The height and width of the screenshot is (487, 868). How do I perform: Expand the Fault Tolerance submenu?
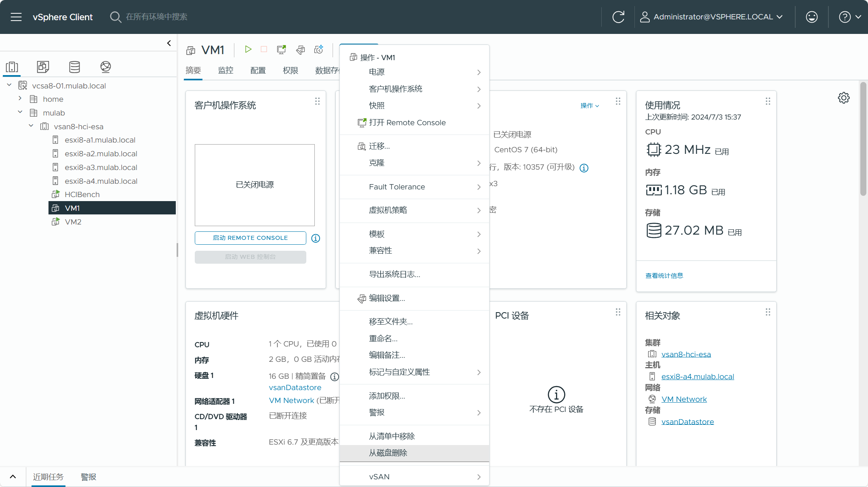pyautogui.click(x=415, y=187)
